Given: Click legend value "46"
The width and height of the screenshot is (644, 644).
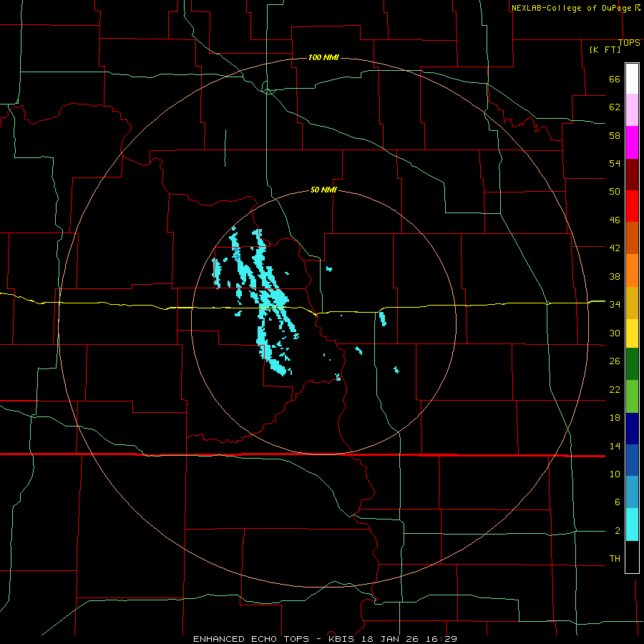Looking at the screenshot, I should point(615,220).
